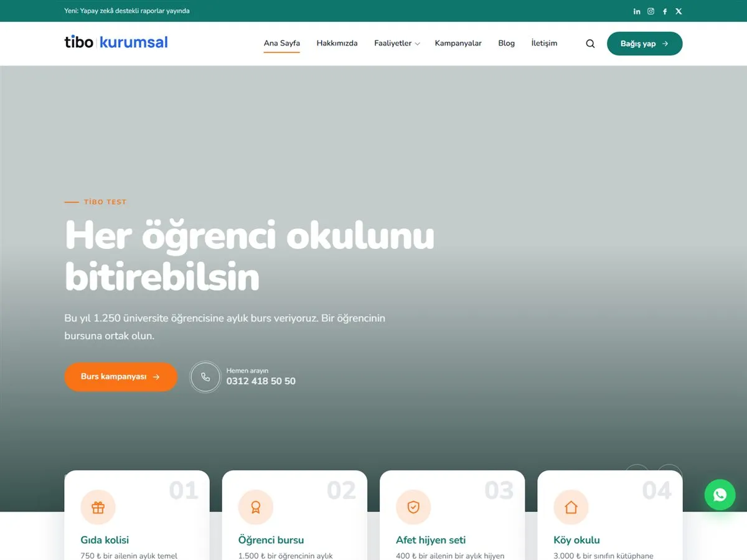Open the İletişim menu item
The image size is (747, 560).
click(544, 44)
